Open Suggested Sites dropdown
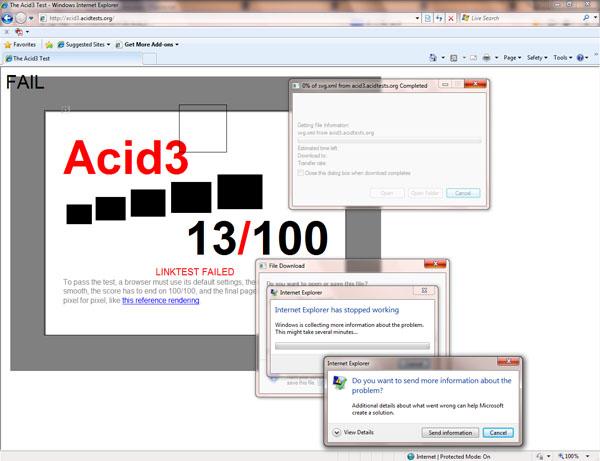Screen dimensions: 600x461 coord(83,45)
